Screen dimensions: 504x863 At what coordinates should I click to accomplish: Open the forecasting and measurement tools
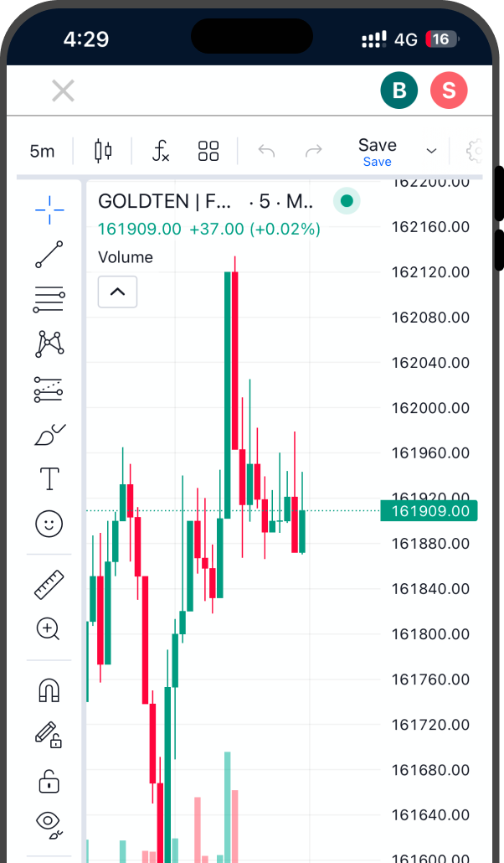pyautogui.click(x=49, y=389)
